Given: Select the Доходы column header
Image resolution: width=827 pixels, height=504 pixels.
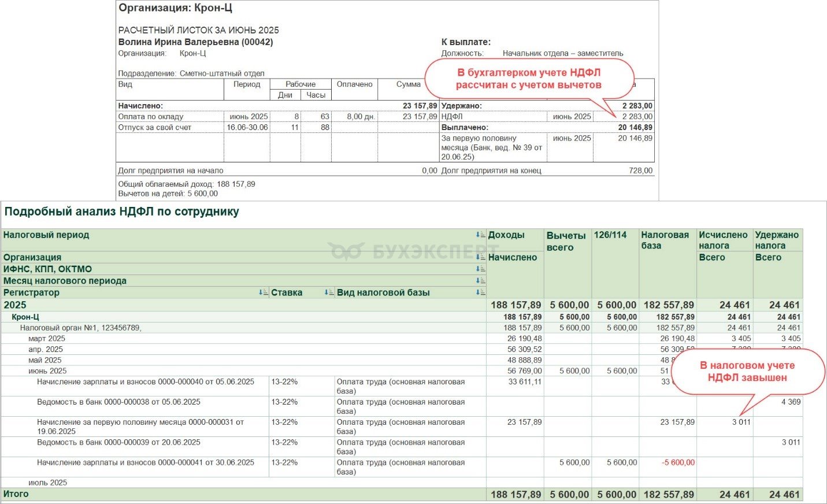Looking at the screenshot, I should [x=506, y=235].
